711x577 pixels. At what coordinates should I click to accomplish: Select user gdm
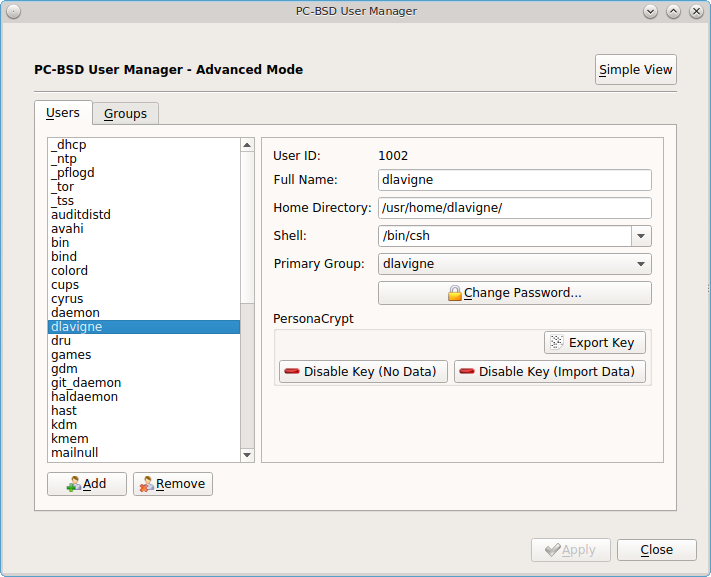pyautogui.click(x=144, y=369)
